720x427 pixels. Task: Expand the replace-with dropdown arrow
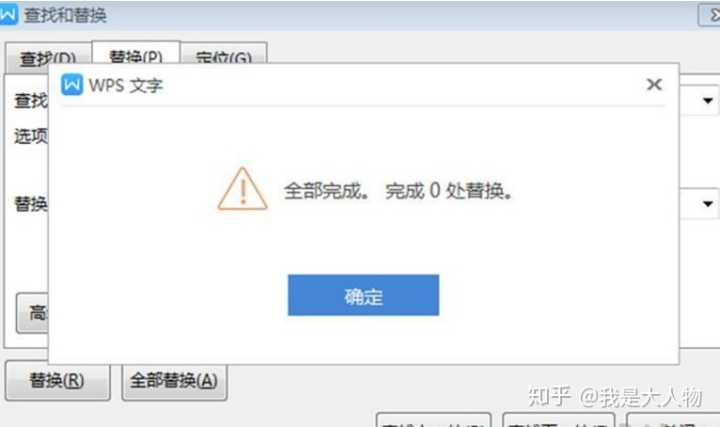708,203
